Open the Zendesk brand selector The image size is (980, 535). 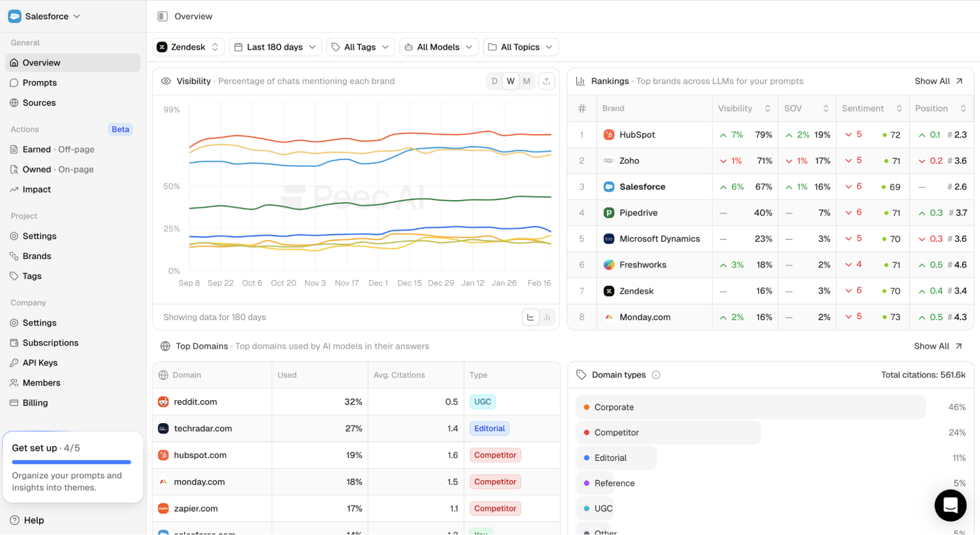coord(188,47)
